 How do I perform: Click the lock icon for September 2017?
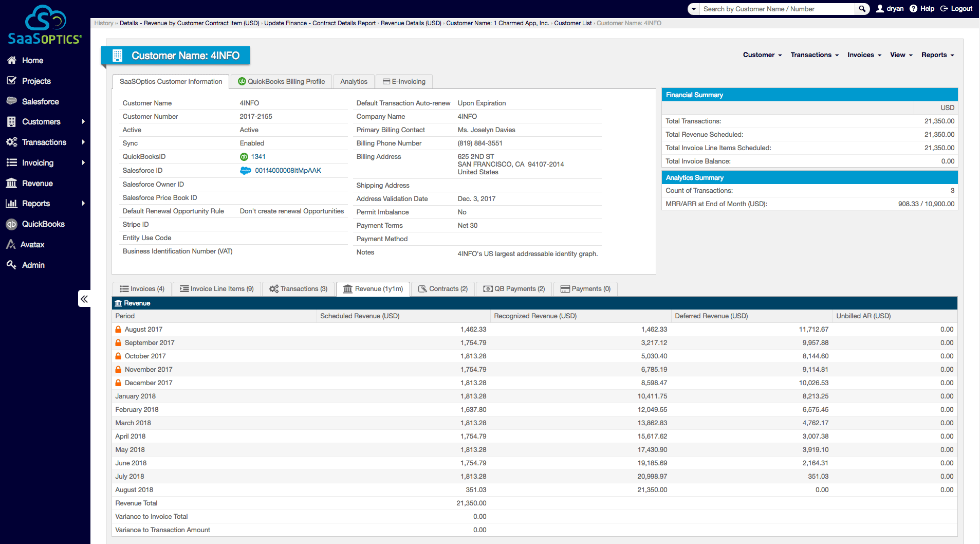click(x=118, y=343)
